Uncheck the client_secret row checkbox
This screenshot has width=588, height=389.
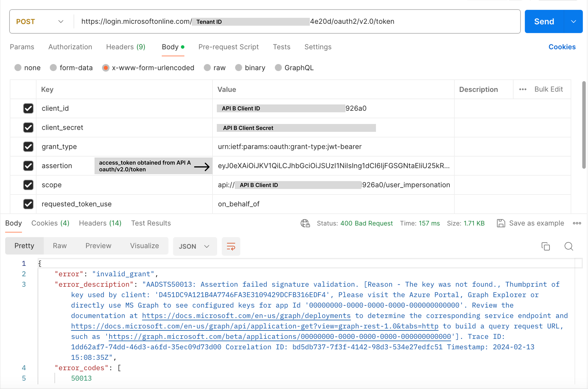(x=28, y=127)
